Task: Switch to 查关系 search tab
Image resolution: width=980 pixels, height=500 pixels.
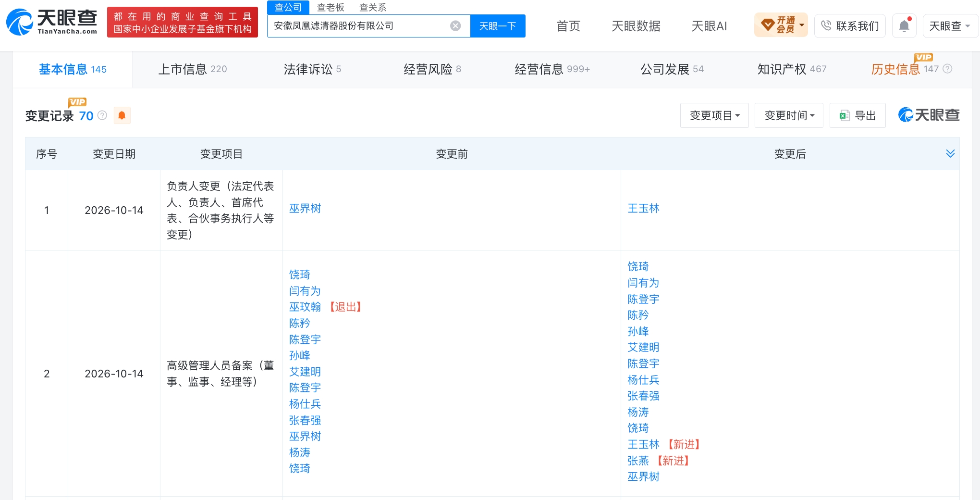Action: click(373, 7)
